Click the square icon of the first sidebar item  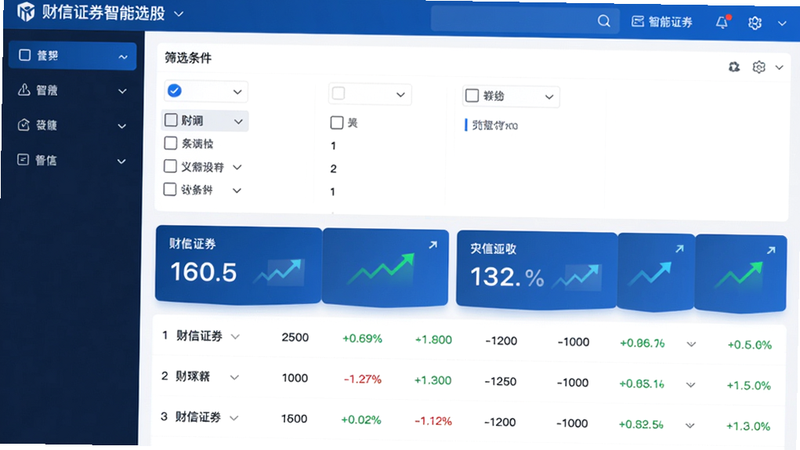(24, 55)
